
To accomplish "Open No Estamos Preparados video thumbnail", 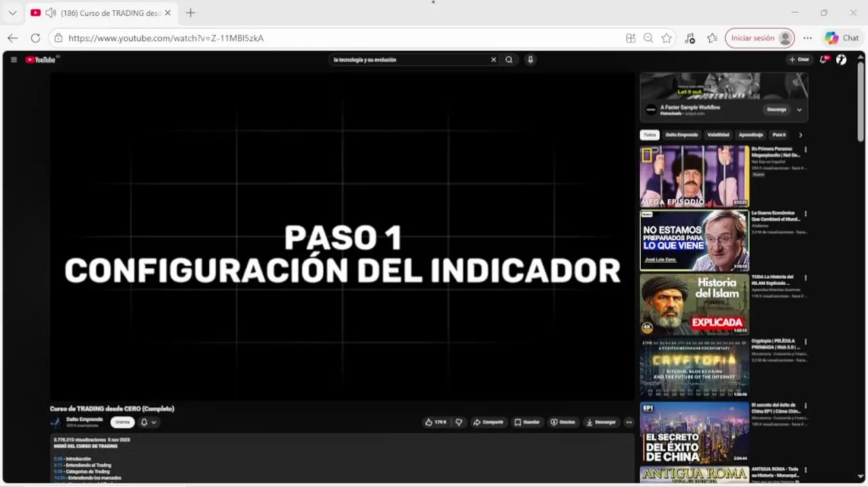I will point(694,240).
